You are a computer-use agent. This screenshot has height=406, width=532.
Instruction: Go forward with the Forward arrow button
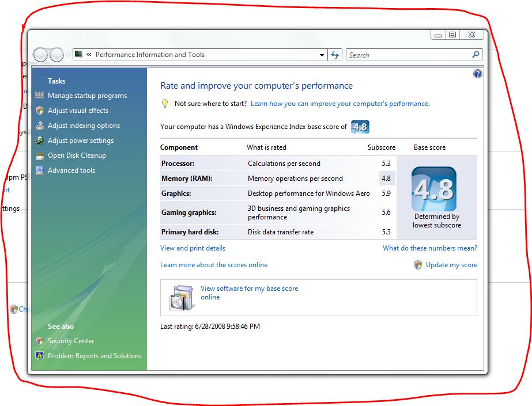(56, 55)
